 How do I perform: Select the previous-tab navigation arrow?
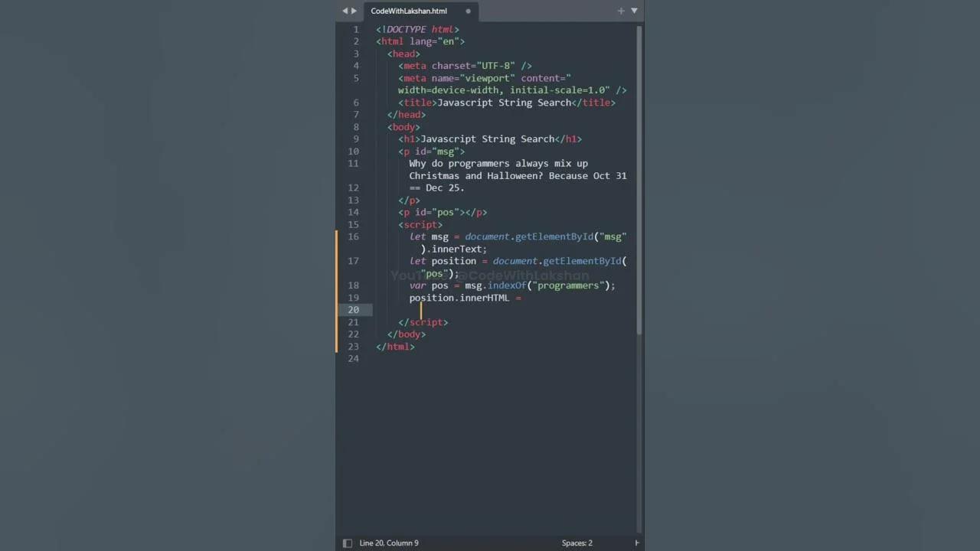coord(345,11)
